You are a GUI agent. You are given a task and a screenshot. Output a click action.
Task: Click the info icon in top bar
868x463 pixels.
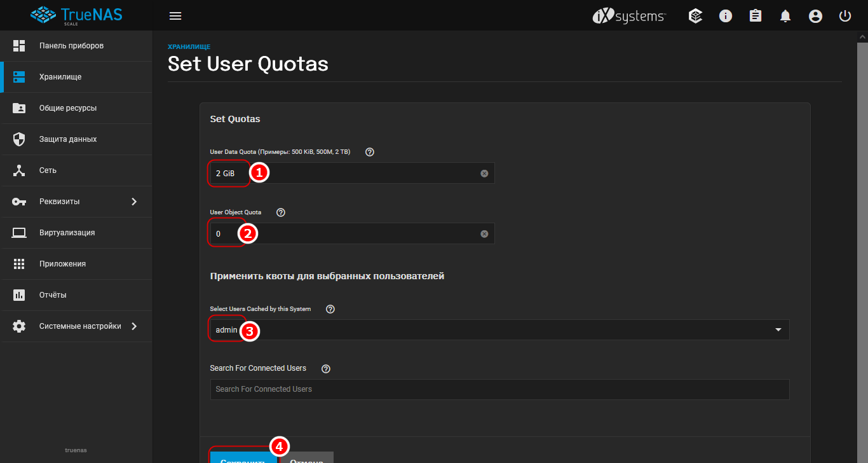coord(726,16)
